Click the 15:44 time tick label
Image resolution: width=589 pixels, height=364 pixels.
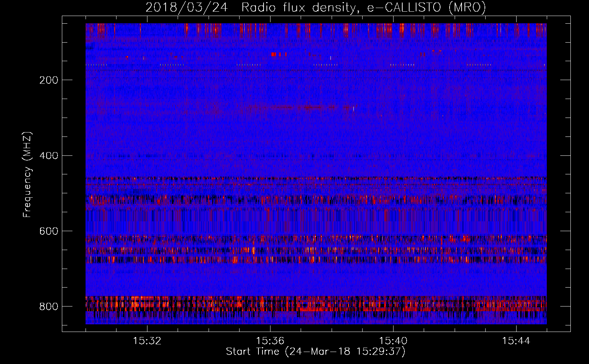click(516, 341)
